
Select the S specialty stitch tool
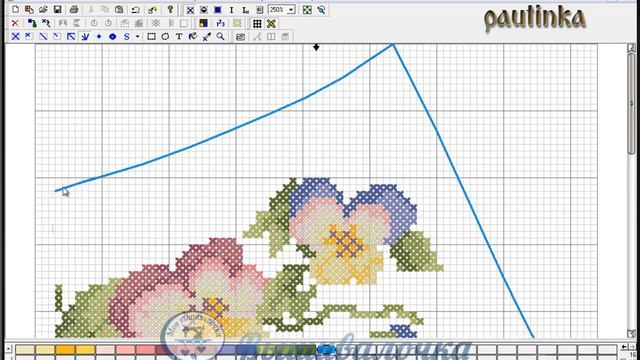click(x=127, y=36)
